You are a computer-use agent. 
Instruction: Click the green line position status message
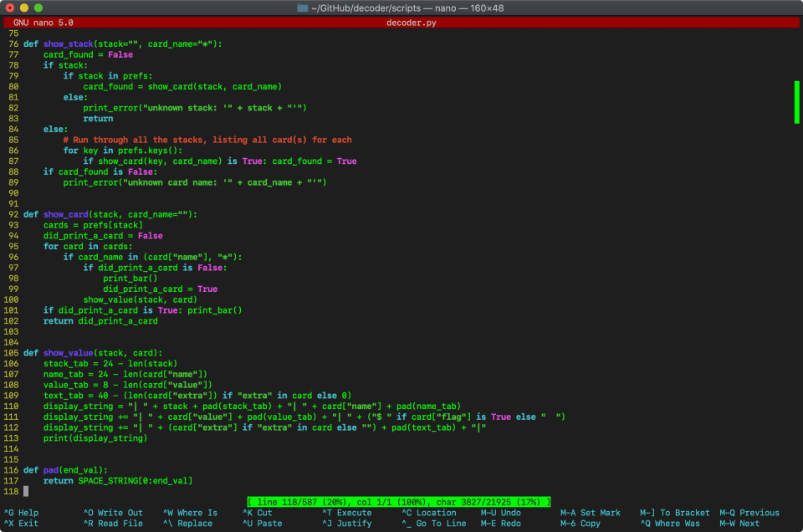(398, 501)
